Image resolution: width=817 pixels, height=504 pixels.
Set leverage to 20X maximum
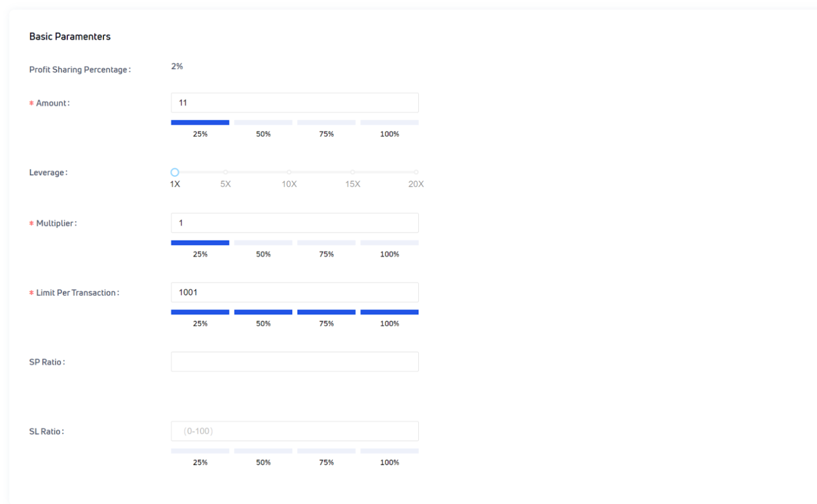pos(416,172)
